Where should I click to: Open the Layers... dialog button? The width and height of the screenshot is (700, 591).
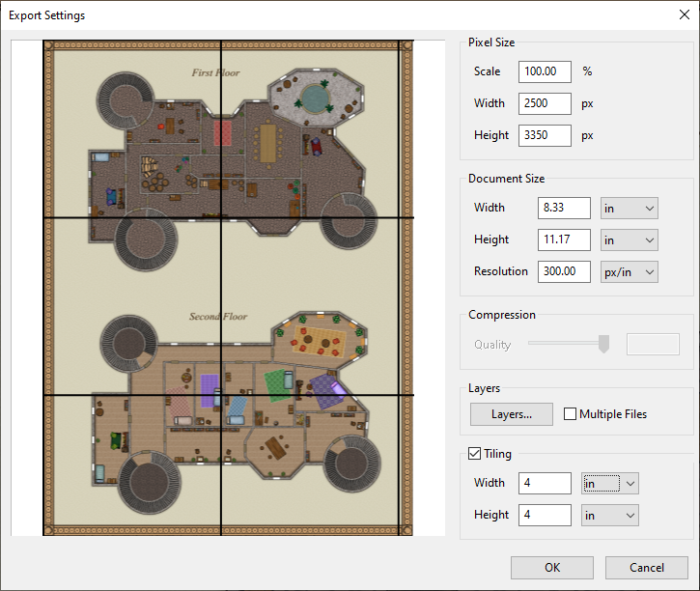(x=512, y=414)
